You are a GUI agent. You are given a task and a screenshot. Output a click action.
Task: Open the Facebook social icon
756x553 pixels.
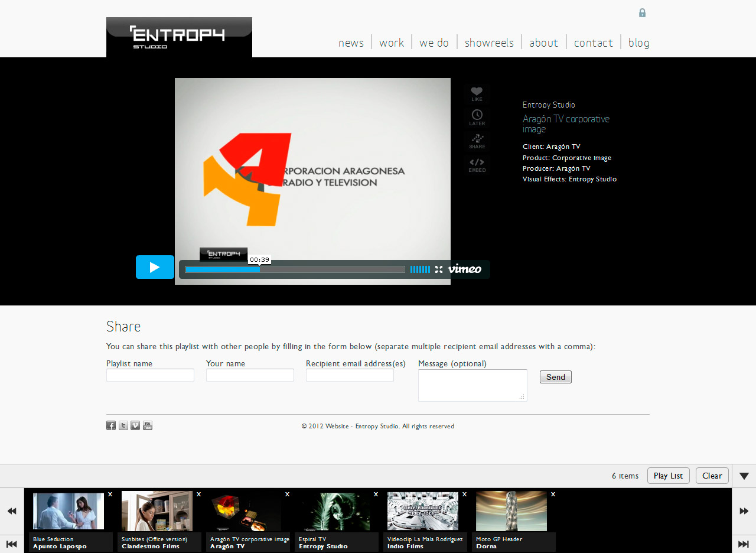[x=111, y=425]
